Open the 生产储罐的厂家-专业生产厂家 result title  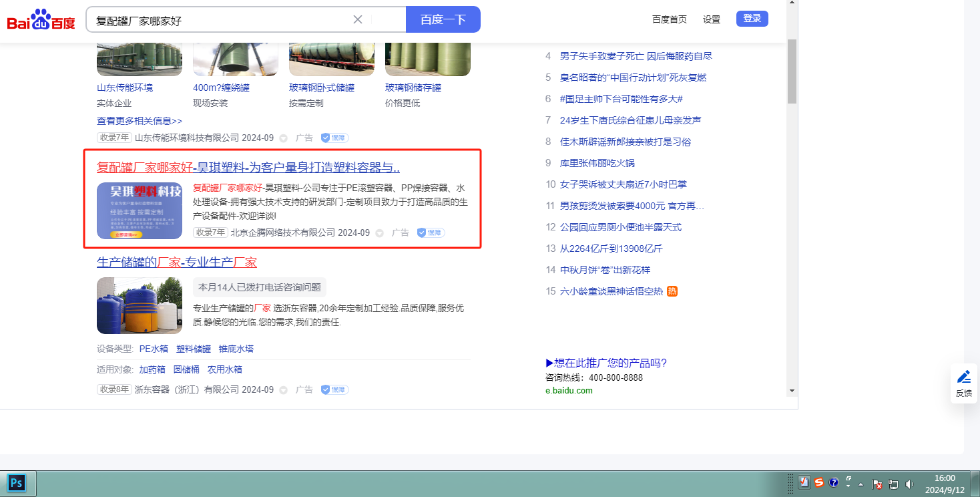pos(177,263)
